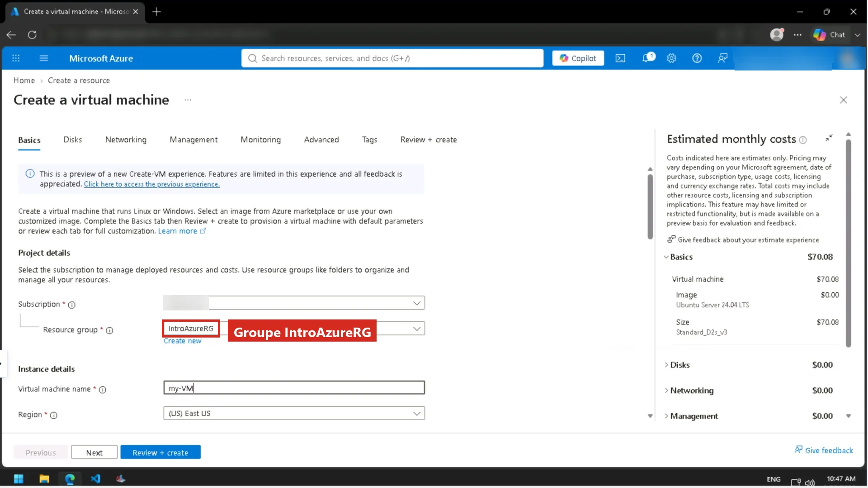Viewport: 868px width, 488px height.
Task: Open more options ellipsis beside page title
Action: coord(188,100)
